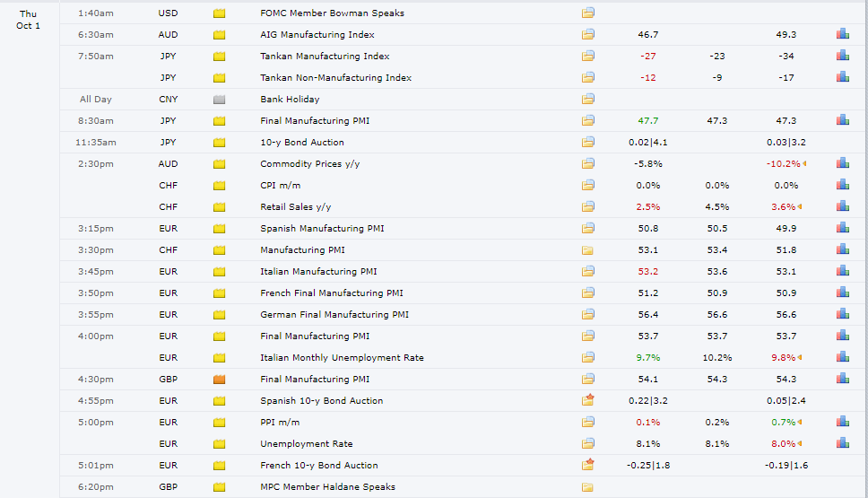The height and width of the screenshot is (498, 868).
Task: Click actual value -27 for Tankan Manufacturing
Action: [x=647, y=56]
